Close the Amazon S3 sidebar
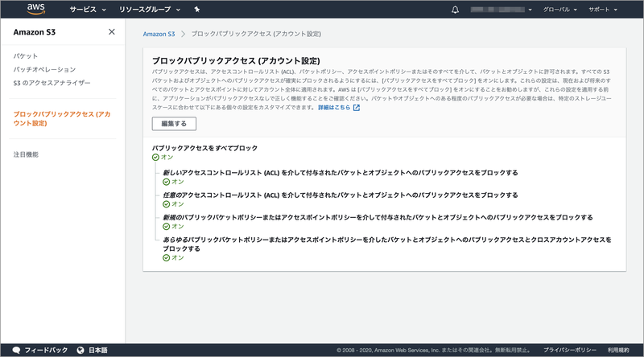 (112, 31)
